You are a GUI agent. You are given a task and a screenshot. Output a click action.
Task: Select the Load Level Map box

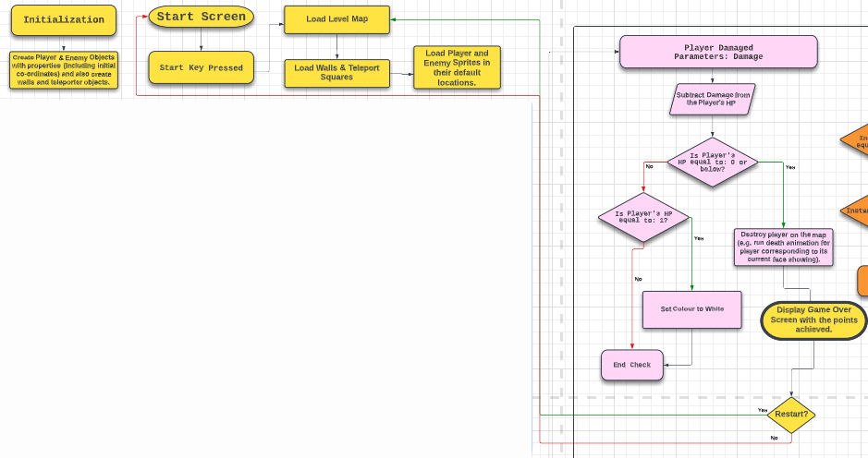(336, 19)
